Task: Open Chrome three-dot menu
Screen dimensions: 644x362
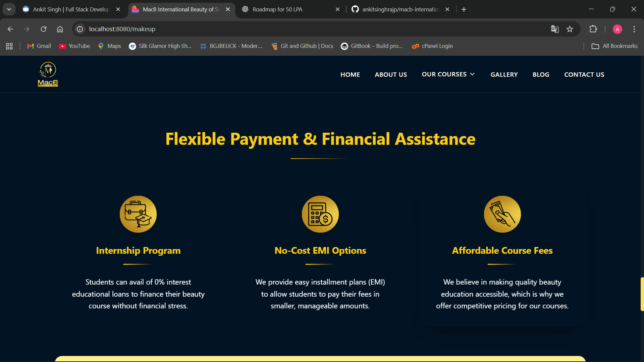Action: click(634, 29)
